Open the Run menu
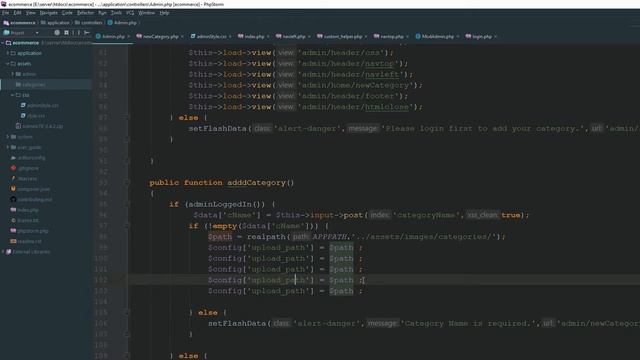The height and width of the screenshot is (360, 640). (102, 13)
